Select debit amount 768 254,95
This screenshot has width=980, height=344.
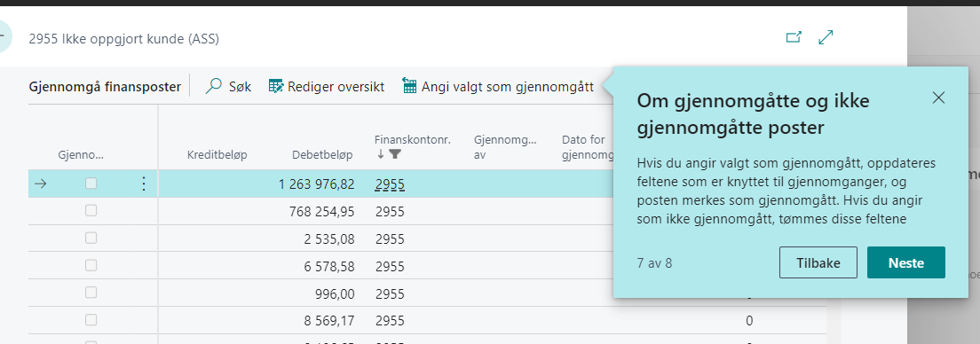tap(321, 212)
